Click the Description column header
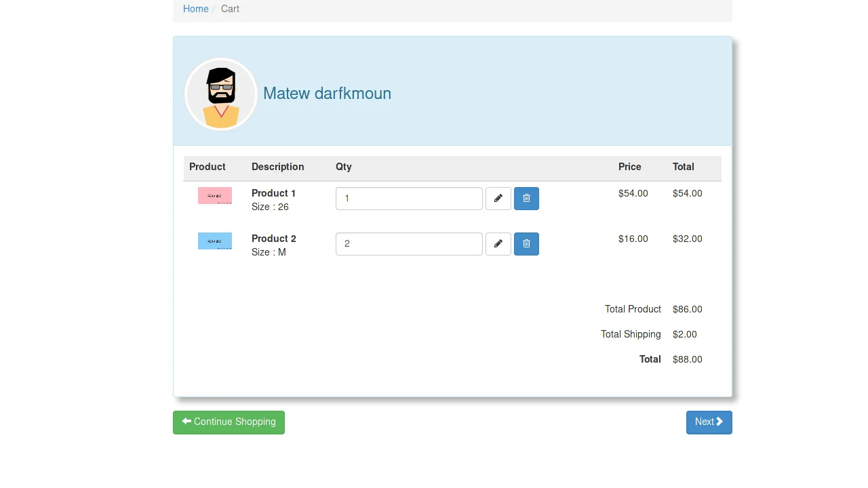868x488 pixels. [x=277, y=167]
